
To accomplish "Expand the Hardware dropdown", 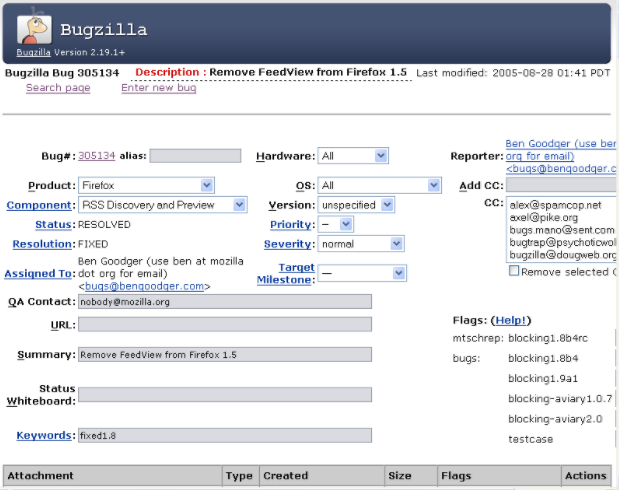I will pos(353,156).
